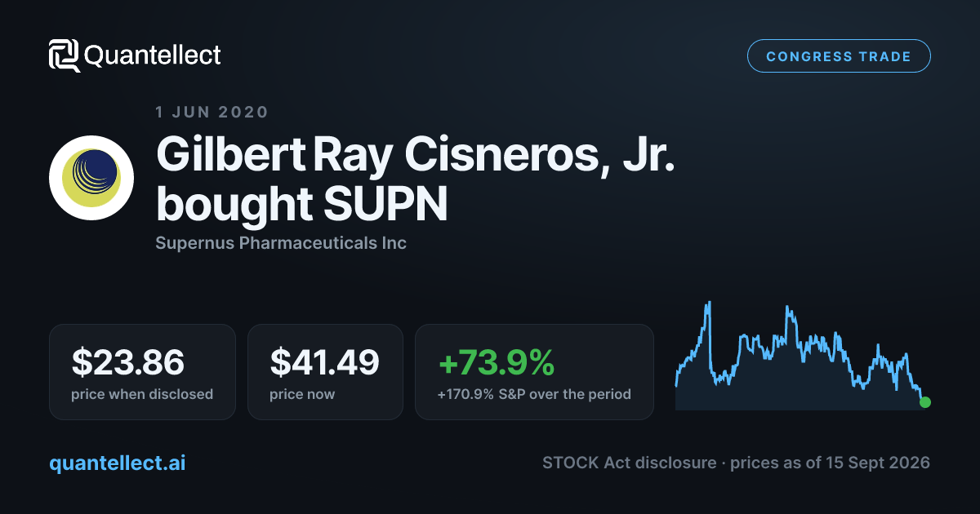Click the 1 JUN 2020 date label
The image size is (980, 514).
click(212, 113)
